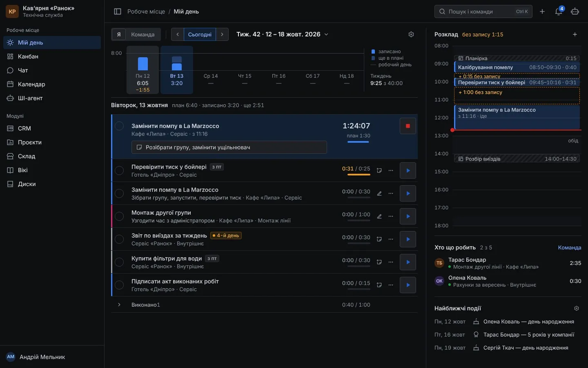Click repeat icon for Купити фільтри для води

379,262
